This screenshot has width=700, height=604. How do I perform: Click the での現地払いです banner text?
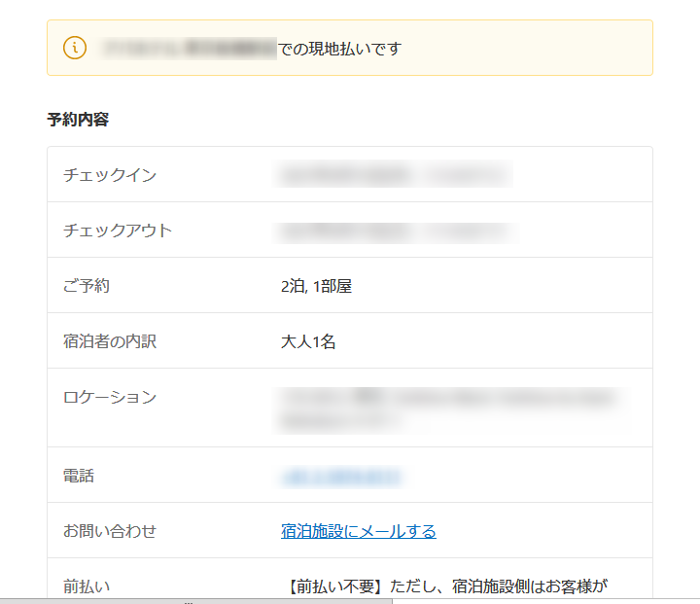(x=339, y=48)
